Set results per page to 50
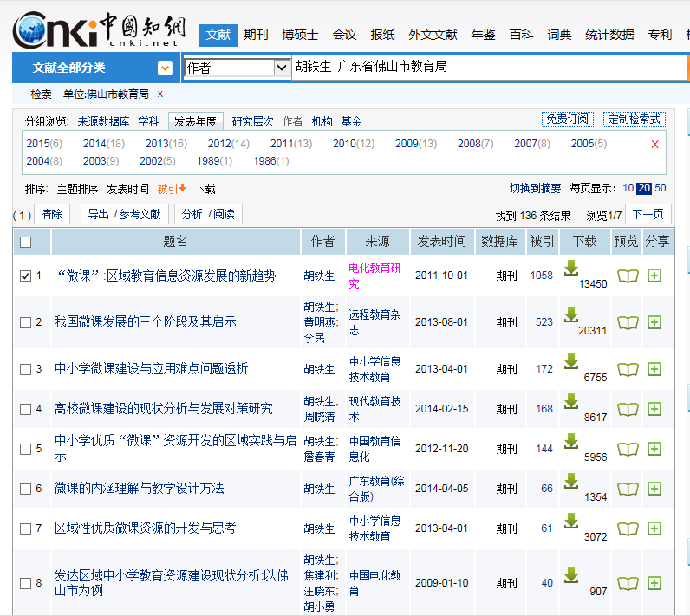690x616 pixels. point(661,189)
